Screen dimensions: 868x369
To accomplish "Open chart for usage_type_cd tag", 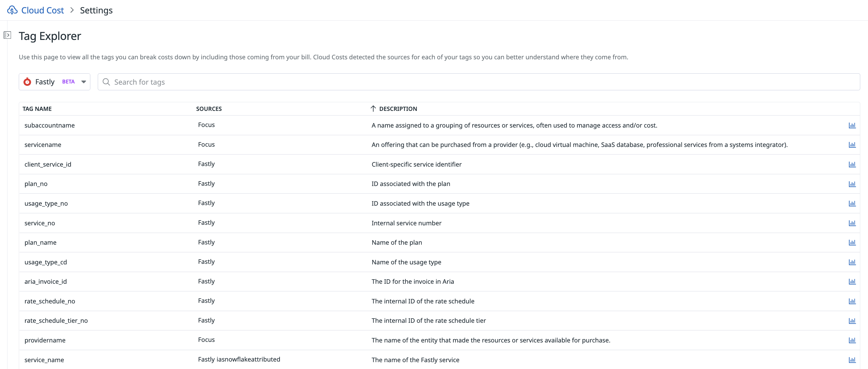I will [x=852, y=262].
